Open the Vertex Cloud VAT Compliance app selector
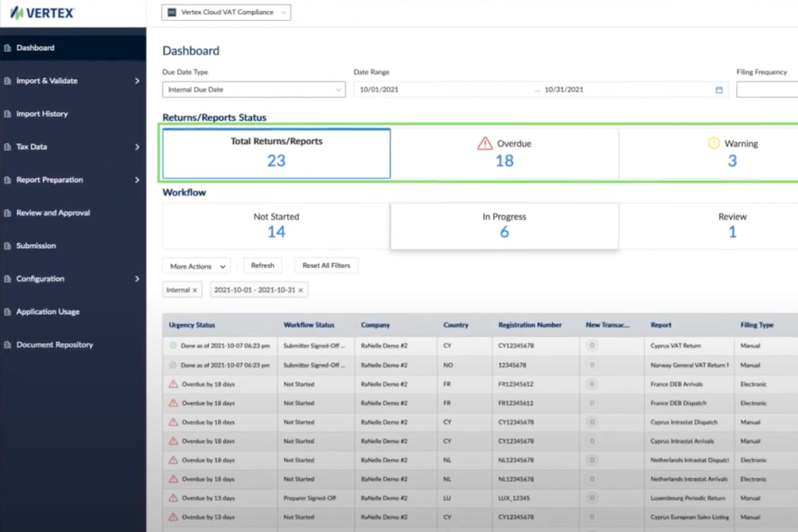The height and width of the screenshot is (532, 798). pos(225,12)
